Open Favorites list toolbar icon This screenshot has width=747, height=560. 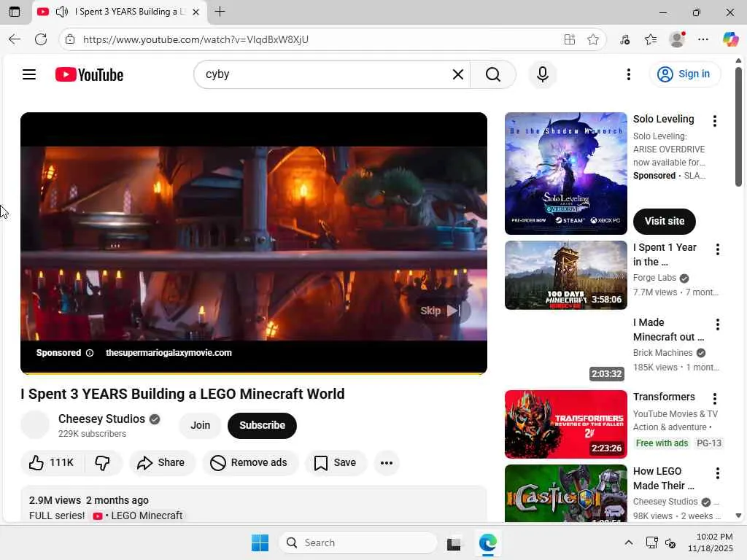[x=650, y=39]
